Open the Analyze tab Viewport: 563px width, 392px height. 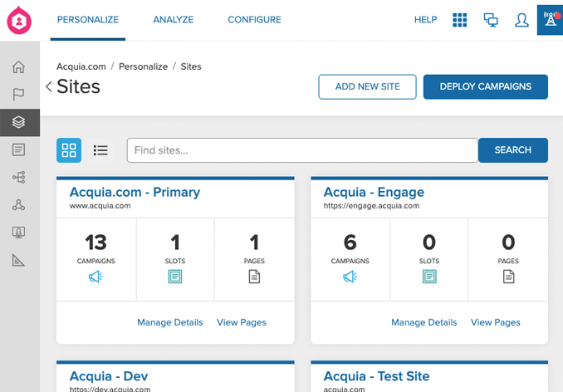pos(173,20)
